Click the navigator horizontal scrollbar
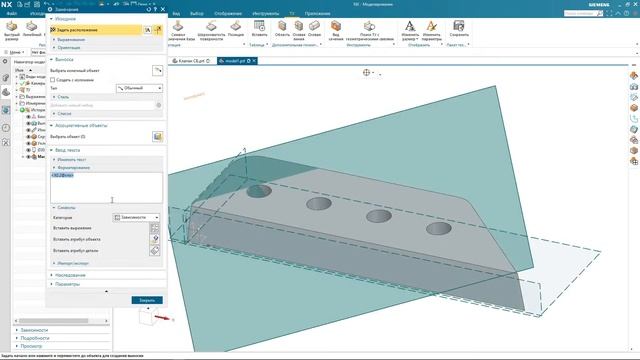Image resolution: width=640 pixels, height=360 pixels. [x=53, y=321]
